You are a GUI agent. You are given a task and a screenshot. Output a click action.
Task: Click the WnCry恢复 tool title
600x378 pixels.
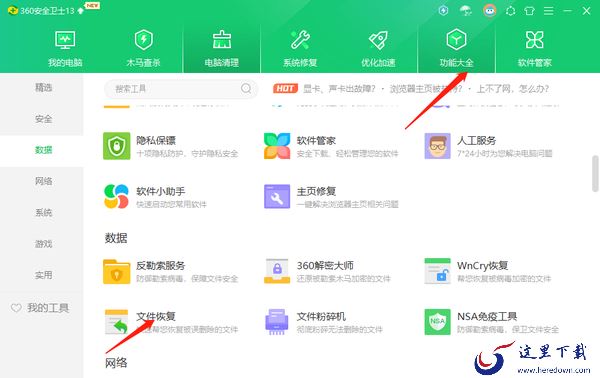(483, 266)
